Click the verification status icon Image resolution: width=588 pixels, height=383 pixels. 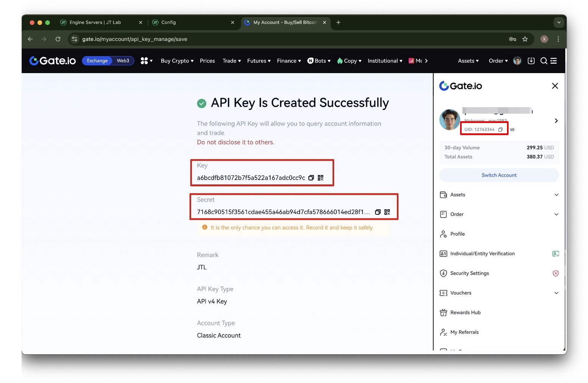[x=555, y=253]
